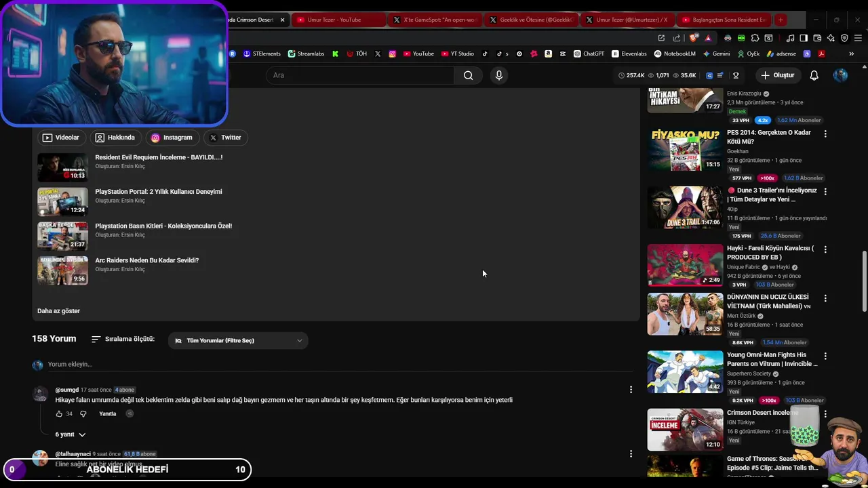This screenshot has height=488, width=868.
Task: Open YouTube notifications bell
Action: (x=814, y=75)
